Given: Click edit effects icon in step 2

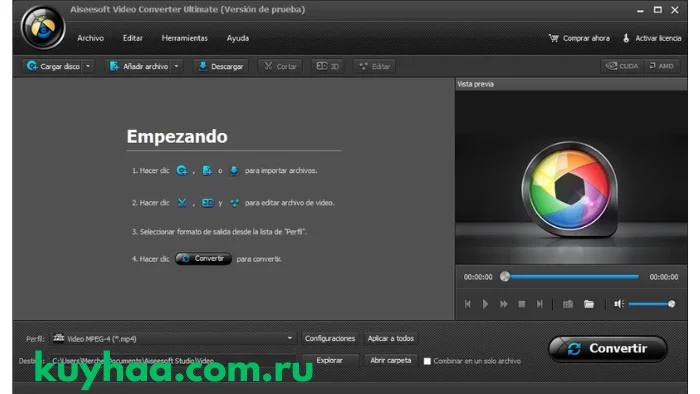Looking at the screenshot, I should 234,203.
